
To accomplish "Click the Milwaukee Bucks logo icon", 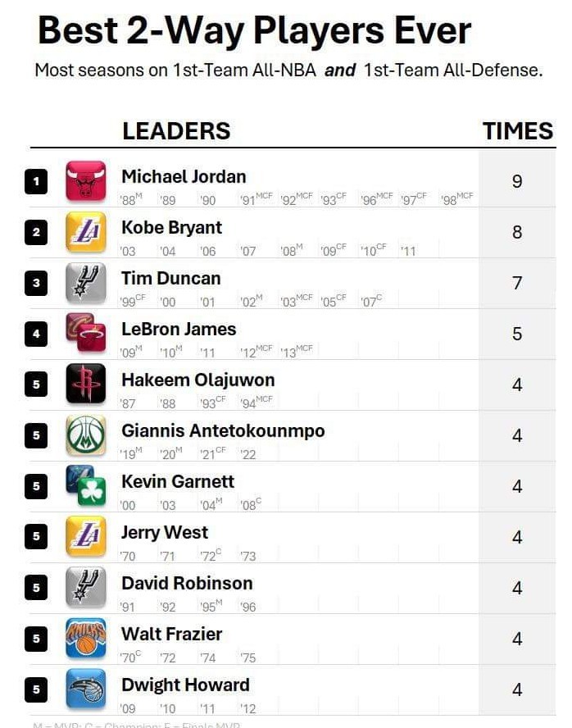I will tap(86, 435).
